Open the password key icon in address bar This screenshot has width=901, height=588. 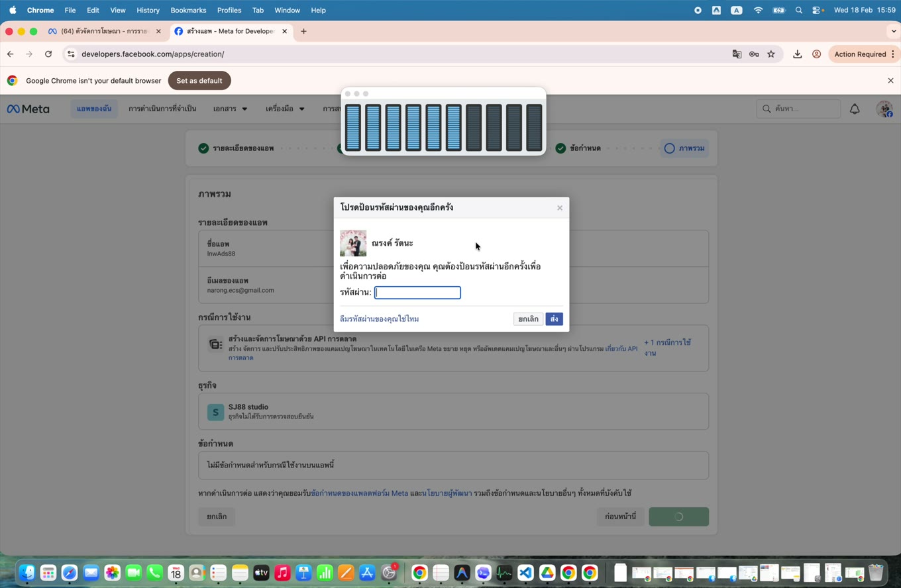click(754, 54)
